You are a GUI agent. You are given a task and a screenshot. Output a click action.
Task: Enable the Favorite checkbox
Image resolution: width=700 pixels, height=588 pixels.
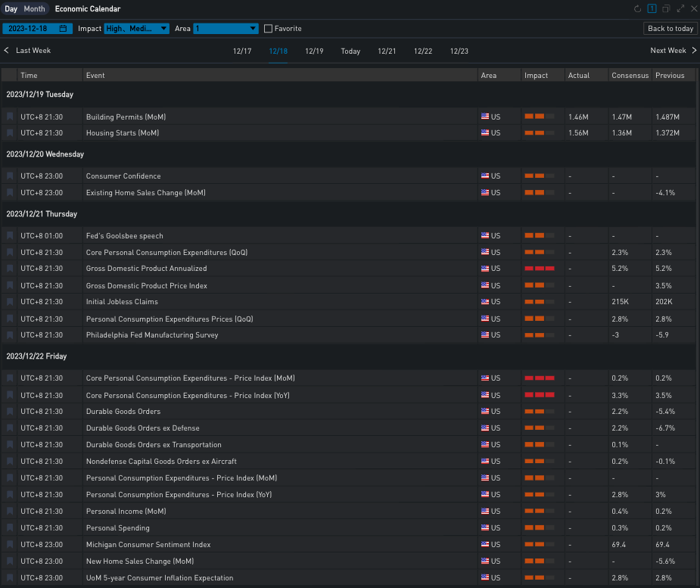[x=268, y=29]
